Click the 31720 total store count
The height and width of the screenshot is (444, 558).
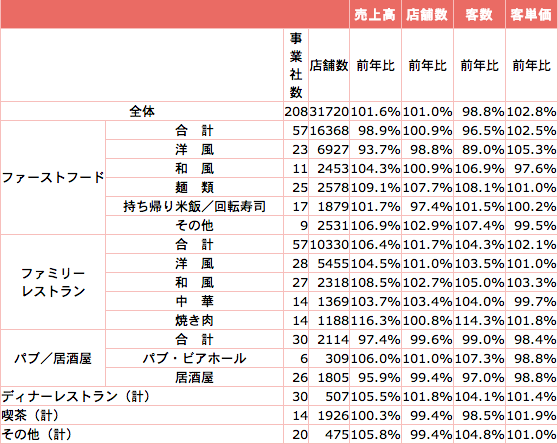(329, 111)
